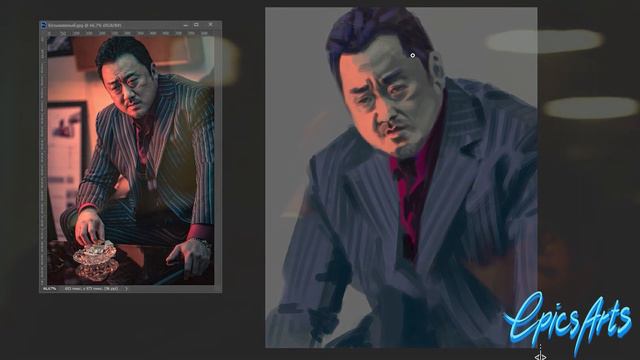This screenshot has width=640, height=360.
Task: Minimize the reference photo window
Action: pyautogui.click(x=186, y=25)
